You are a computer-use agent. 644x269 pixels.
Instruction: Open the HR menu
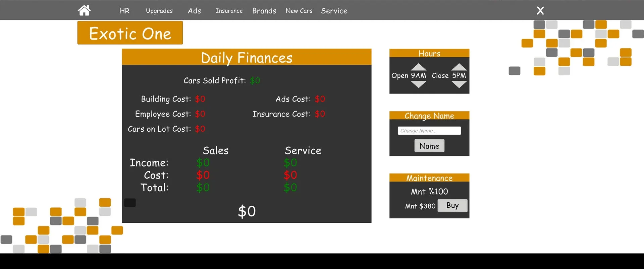[124, 11]
